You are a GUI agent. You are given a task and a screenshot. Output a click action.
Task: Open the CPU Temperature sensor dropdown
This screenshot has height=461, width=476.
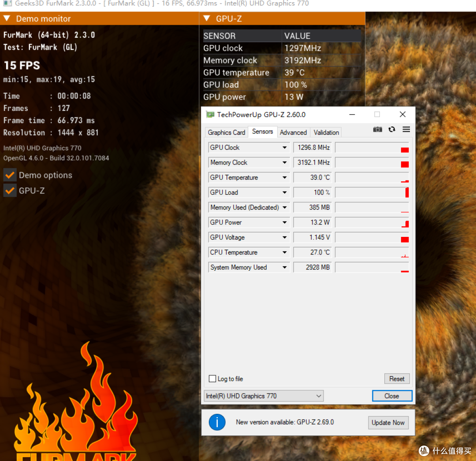[284, 252]
